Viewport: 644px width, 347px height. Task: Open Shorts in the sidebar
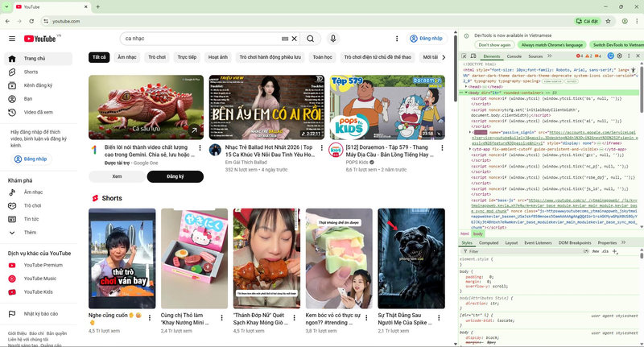(38, 72)
